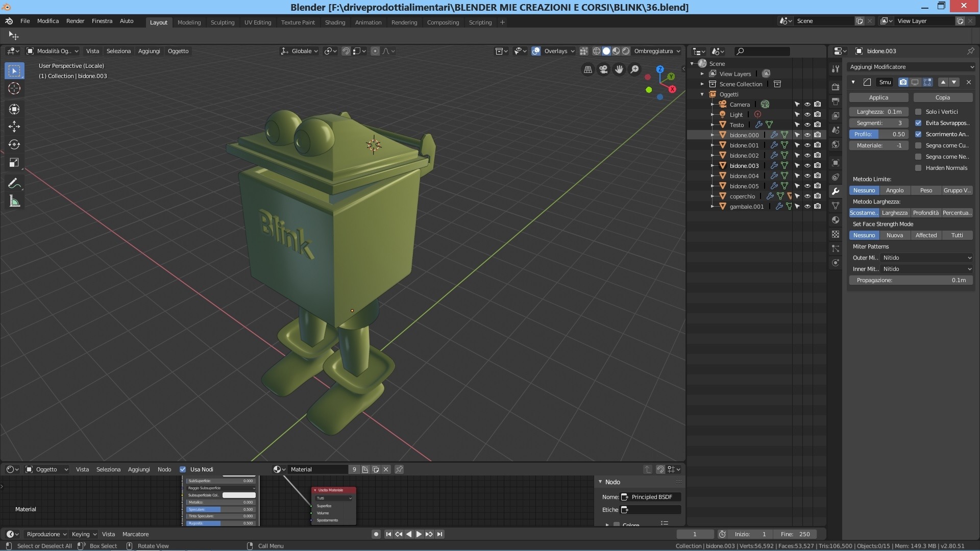
Task: Open the Modifiers wrench properties tab
Action: point(836,191)
